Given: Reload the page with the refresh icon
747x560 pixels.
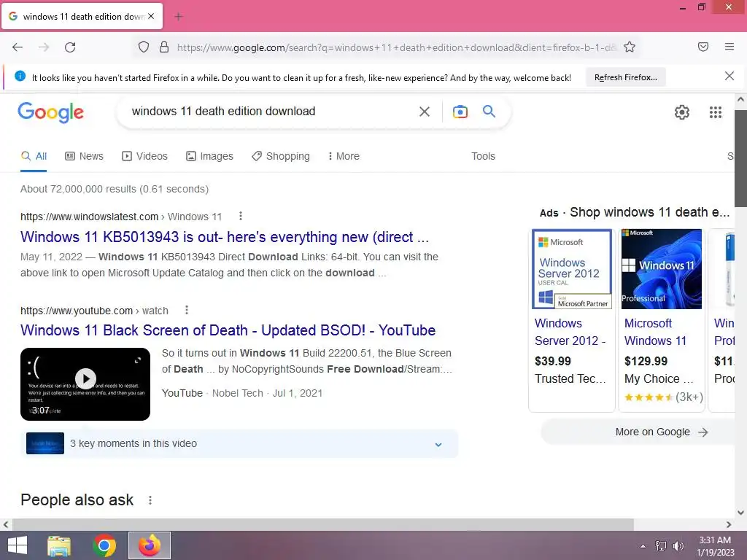Looking at the screenshot, I should point(70,47).
